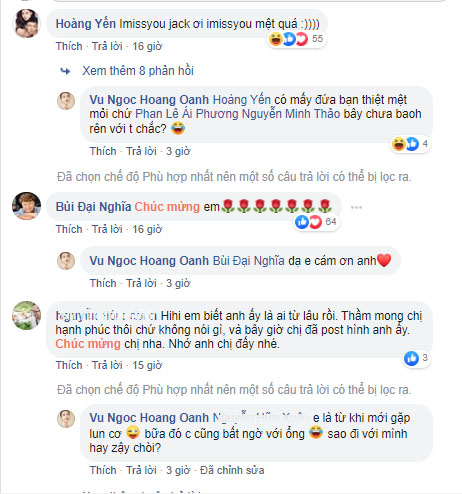Image resolution: width=462 pixels, height=494 pixels.
Task: Open reactions on Hoàng Yến's comment
Action: click(x=297, y=39)
